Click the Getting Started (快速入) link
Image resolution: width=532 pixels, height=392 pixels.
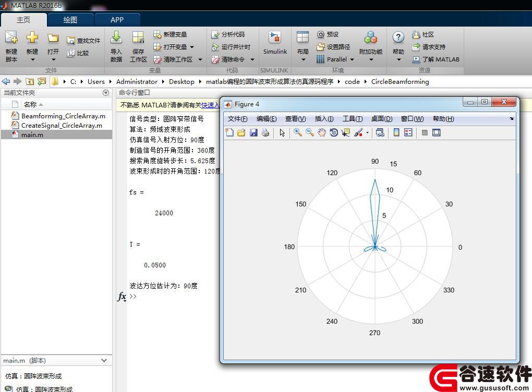coord(210,105)
